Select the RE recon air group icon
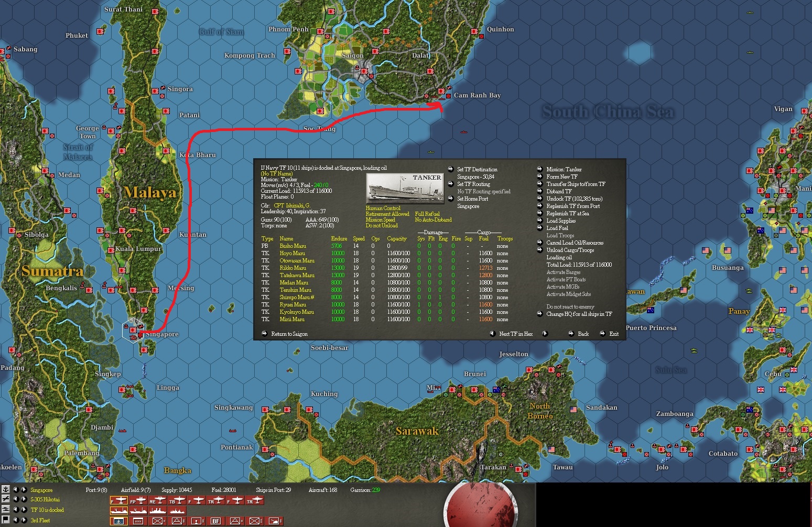The image size is (812, 527). point(157,500)
